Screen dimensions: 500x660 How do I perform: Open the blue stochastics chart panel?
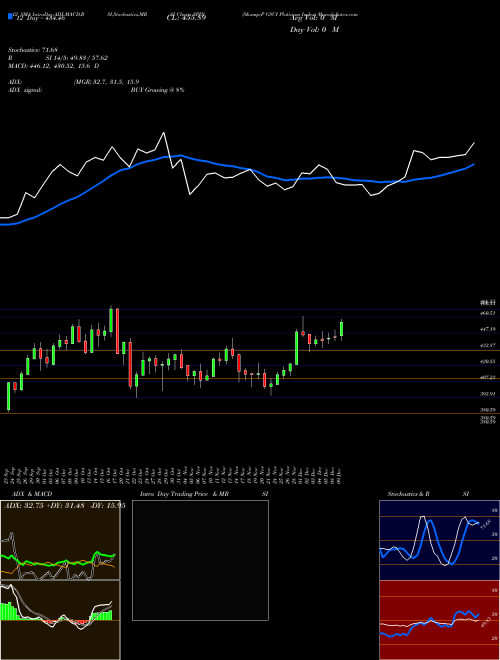439,540
